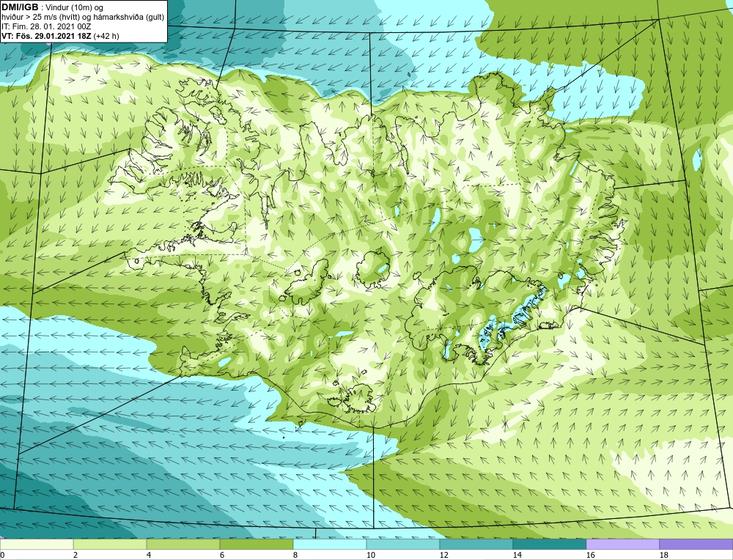Click the 'VT: Fös. 29.01.2021 18Z (+42 h)' line

click(x=60, y=36)
